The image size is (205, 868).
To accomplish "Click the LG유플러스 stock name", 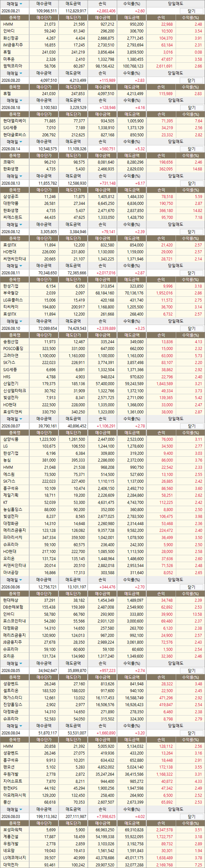I will [x=13, y=300].
